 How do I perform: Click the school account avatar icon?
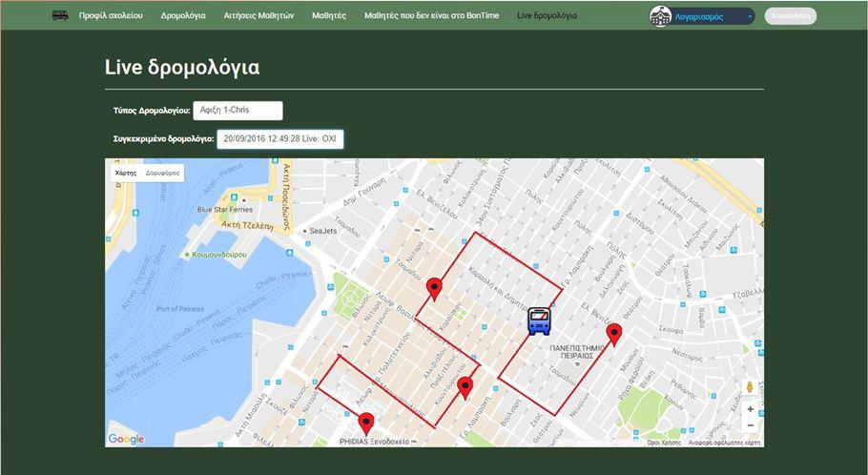(x=660, y=16)
